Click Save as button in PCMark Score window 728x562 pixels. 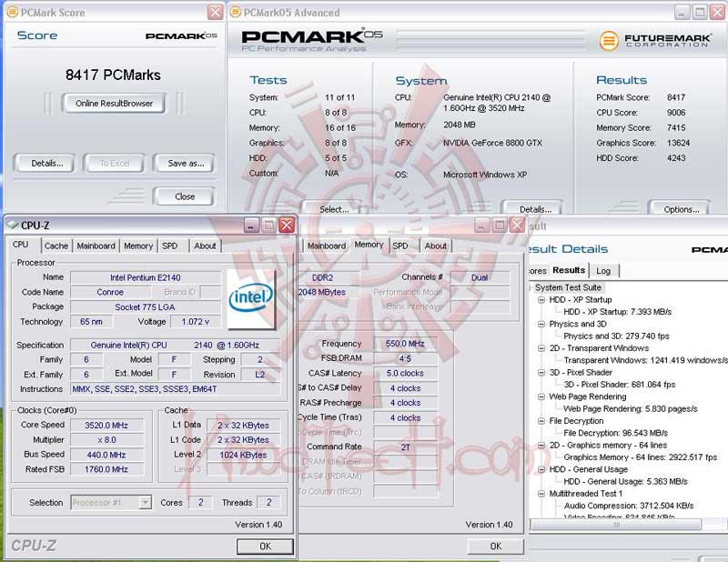(186, 164)
